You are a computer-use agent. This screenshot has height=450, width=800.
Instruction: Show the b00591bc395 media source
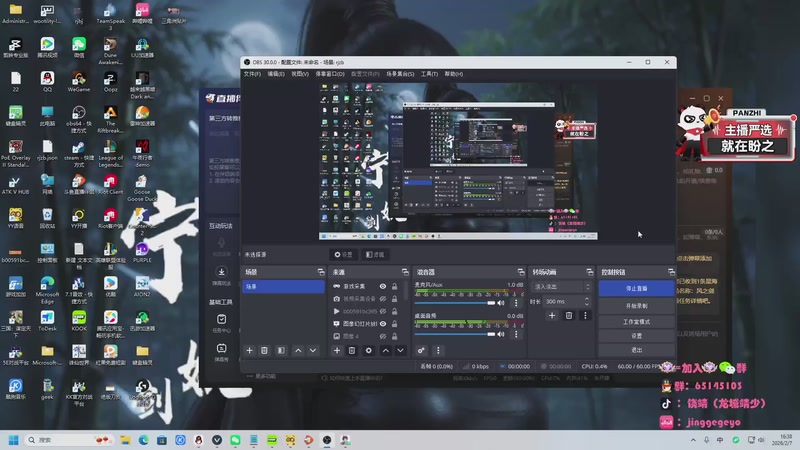click(383, 311)
